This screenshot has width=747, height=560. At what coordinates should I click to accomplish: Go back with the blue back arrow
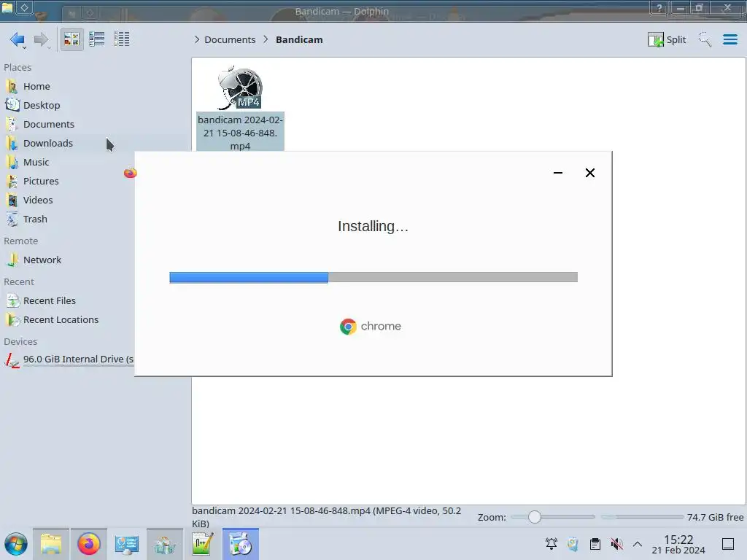coord(18,39)
